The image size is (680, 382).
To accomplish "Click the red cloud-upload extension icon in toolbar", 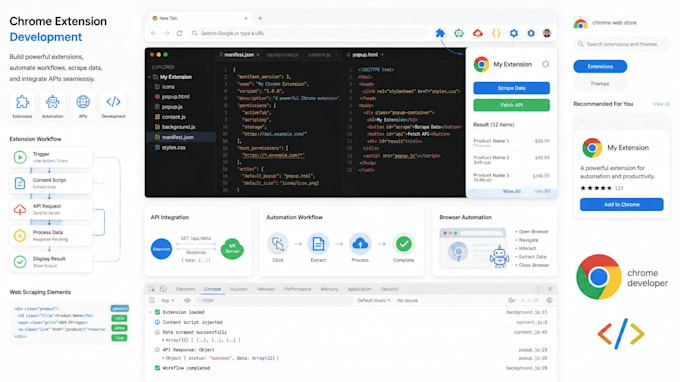I will pyautogui.click(x=477, y=33).
